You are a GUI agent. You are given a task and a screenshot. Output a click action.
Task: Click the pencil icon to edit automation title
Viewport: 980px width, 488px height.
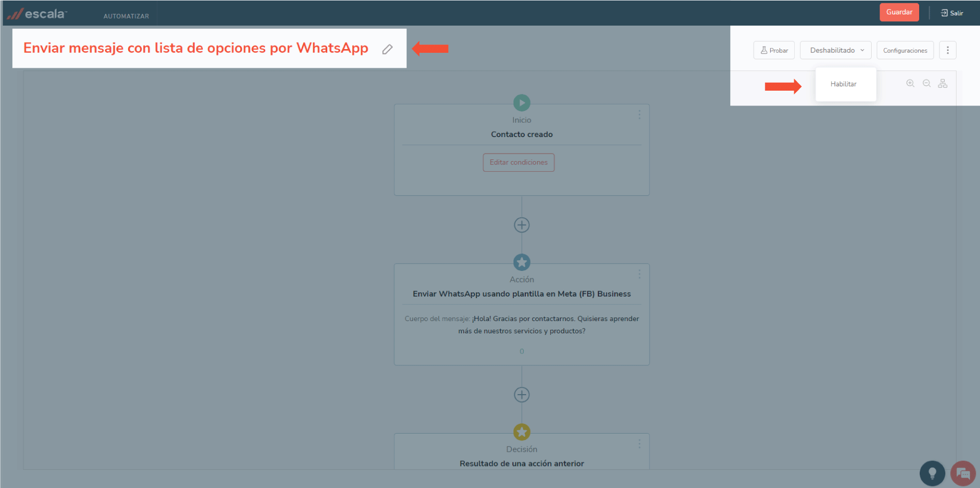click(388, 49)
